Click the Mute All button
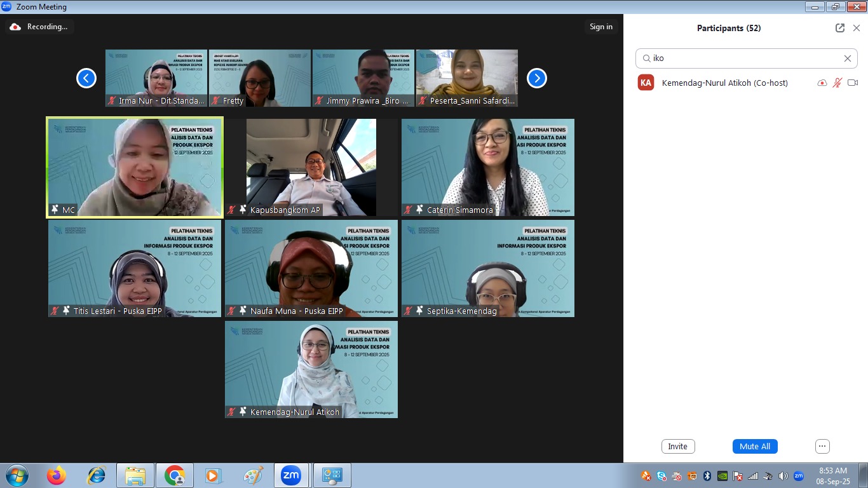The width and height of the screenshot is (868, 488). [754, 446]
